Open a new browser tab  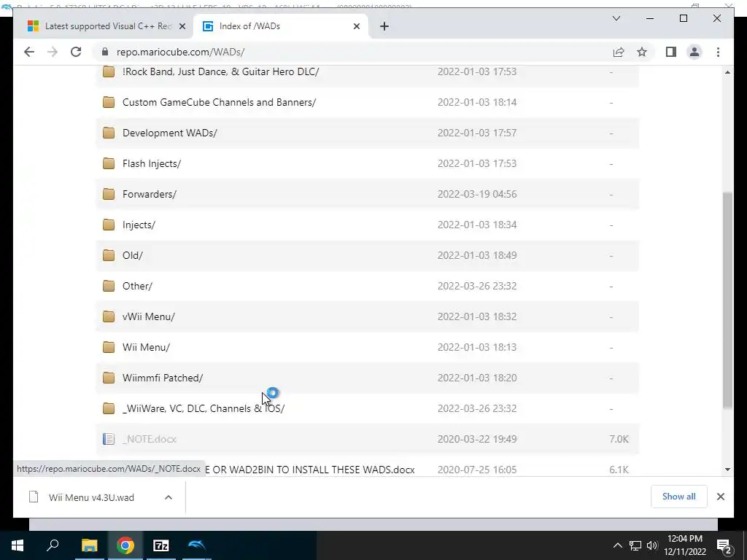point(384,26)
